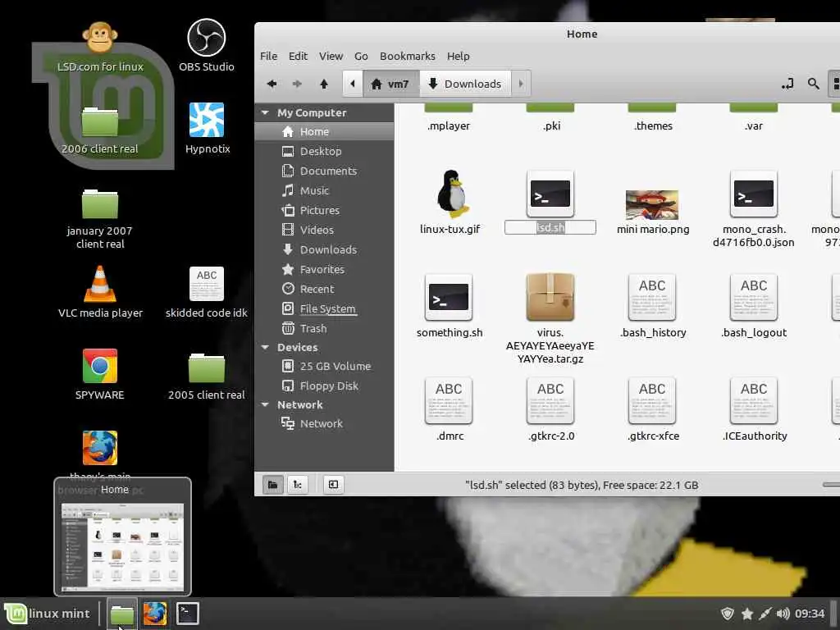The image size is (840, 630).
Task: Select the Hypnotix desktop icon
Action: 206,120
